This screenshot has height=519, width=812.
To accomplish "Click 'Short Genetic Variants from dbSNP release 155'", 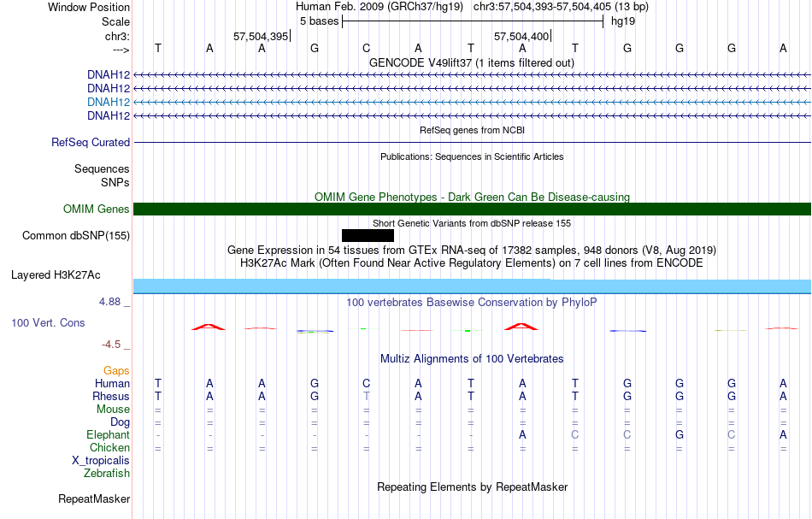I will [472, 223].
